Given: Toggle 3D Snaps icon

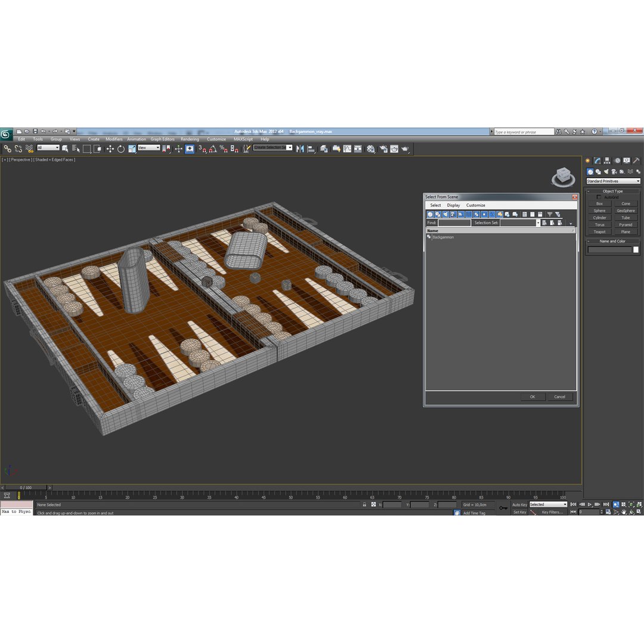Looking at the screenshot, I should 202,149.
